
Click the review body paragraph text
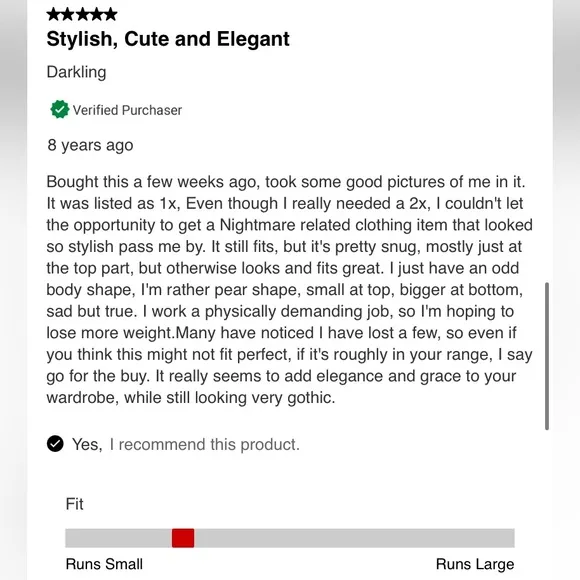[290, 290]
